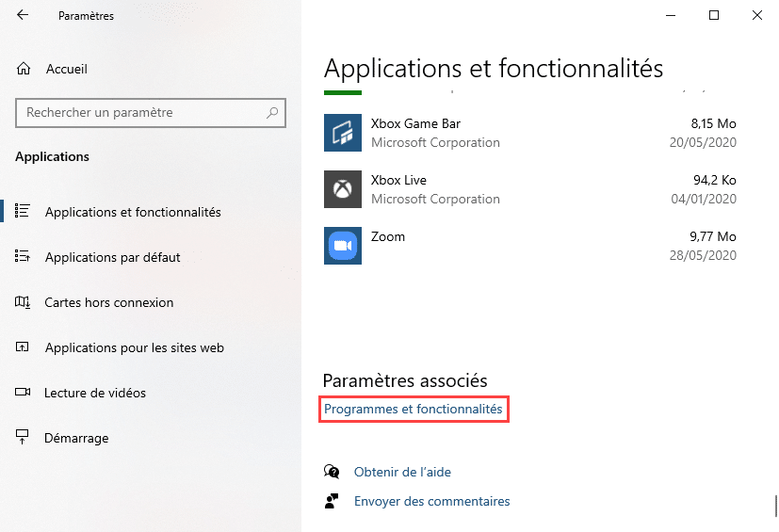Click the search magnifier icon

(x=272, y=113)
